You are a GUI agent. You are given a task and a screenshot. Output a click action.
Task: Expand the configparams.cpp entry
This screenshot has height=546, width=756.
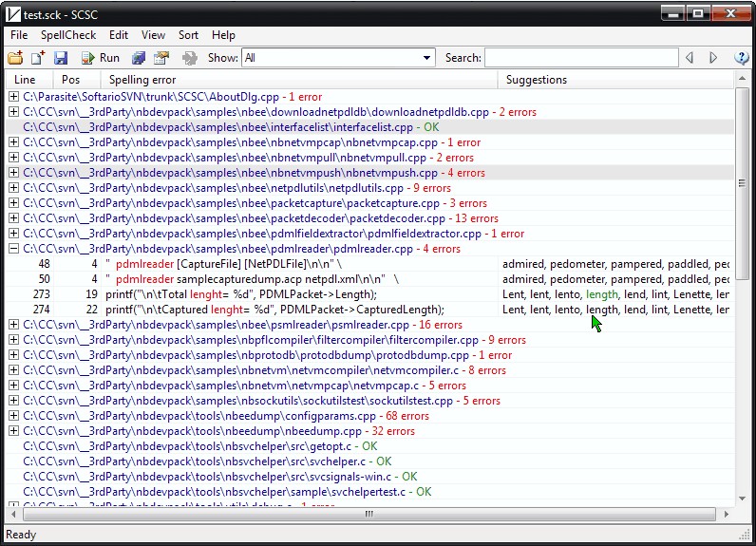tap(14, 415)
